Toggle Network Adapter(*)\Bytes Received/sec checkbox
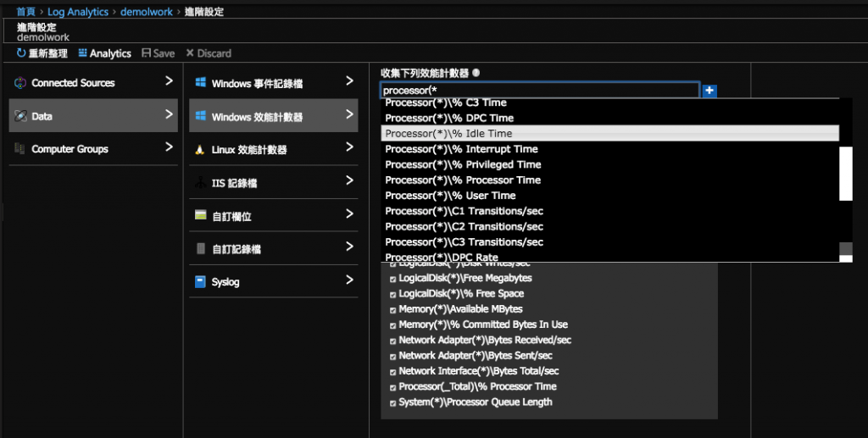Viewport: 868px width, 438px height. click(392, 341)
